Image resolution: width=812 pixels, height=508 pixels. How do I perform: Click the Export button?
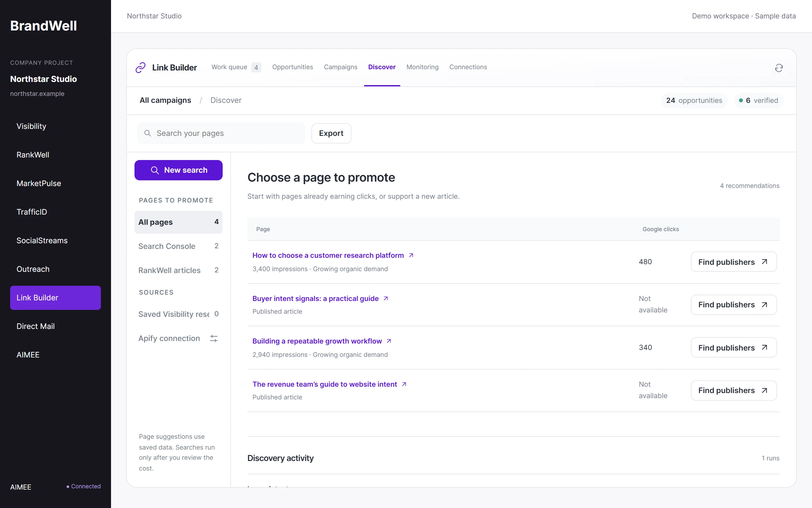(331, 133)
